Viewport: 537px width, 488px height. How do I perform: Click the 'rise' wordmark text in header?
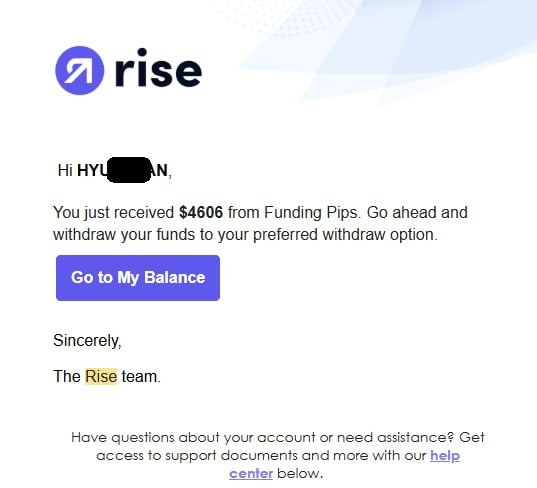coord(159,68)
